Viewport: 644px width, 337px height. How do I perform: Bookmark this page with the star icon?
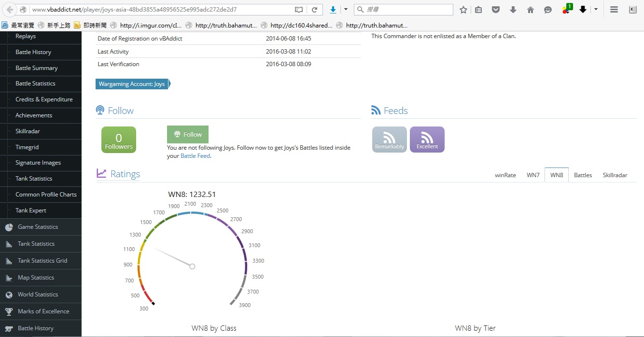[463, 10]
